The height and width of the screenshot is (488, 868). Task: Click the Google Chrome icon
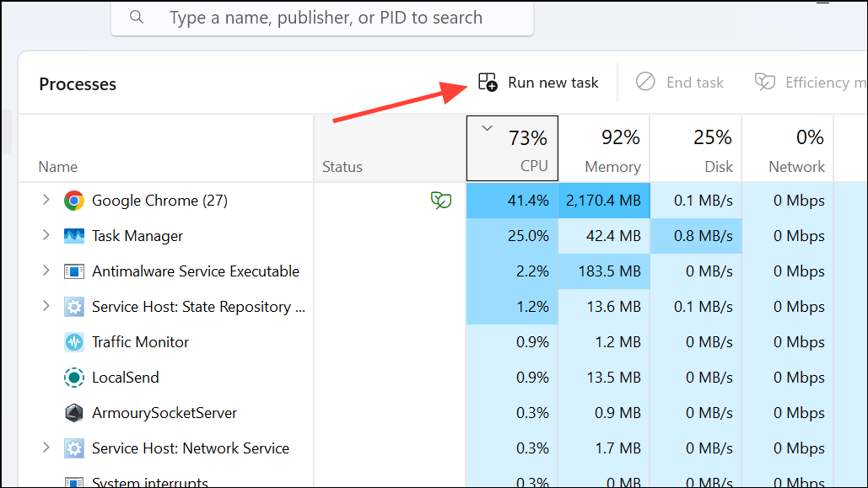point(73,201)
